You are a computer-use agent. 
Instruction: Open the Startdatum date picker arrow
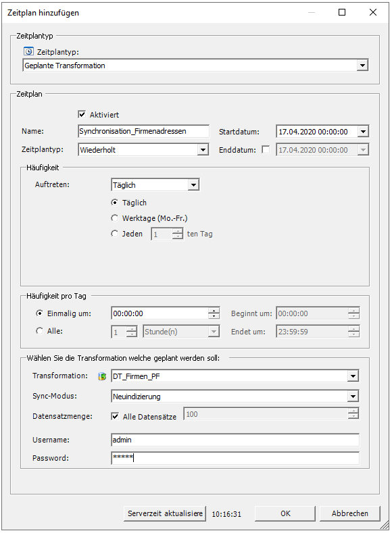point(363,132)
